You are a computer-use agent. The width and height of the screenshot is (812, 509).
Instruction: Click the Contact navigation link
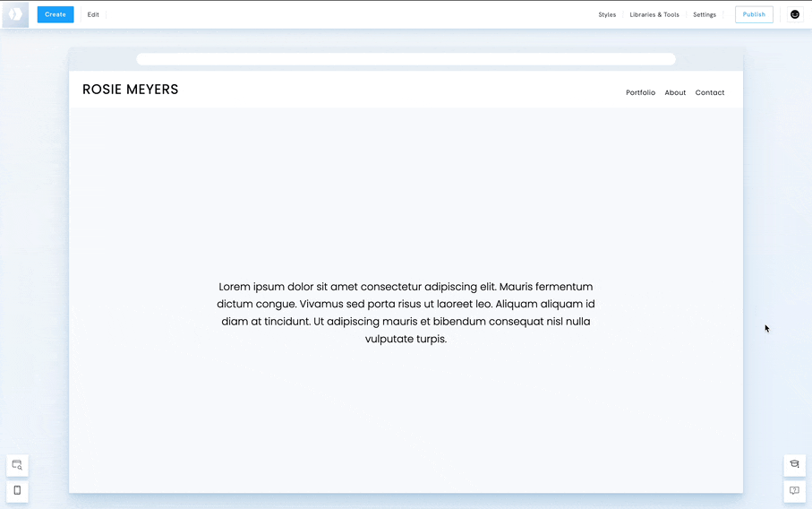pos(709,93)
